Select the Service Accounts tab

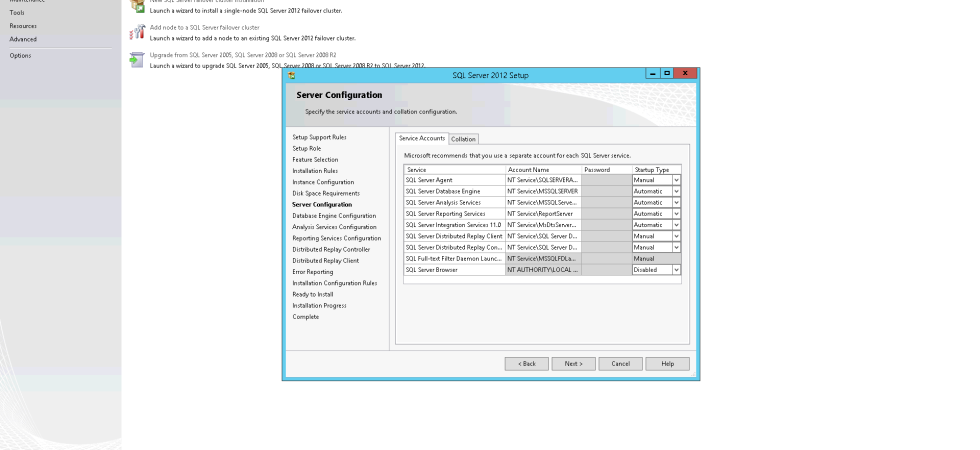[422, 138]
